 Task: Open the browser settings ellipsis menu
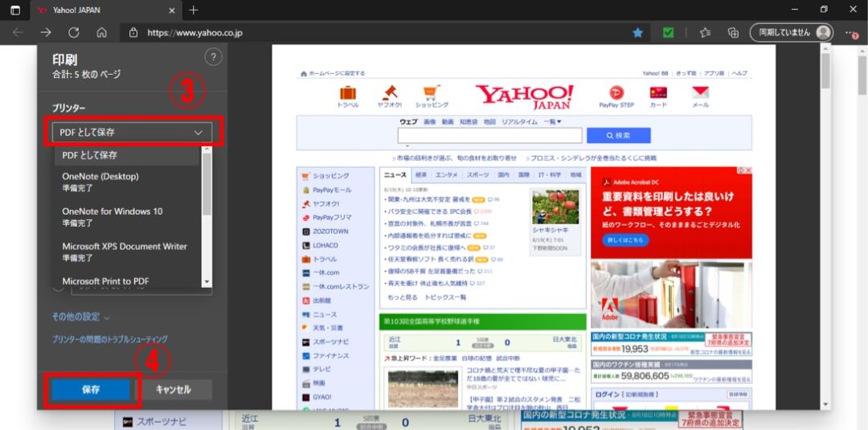(851, 33)
